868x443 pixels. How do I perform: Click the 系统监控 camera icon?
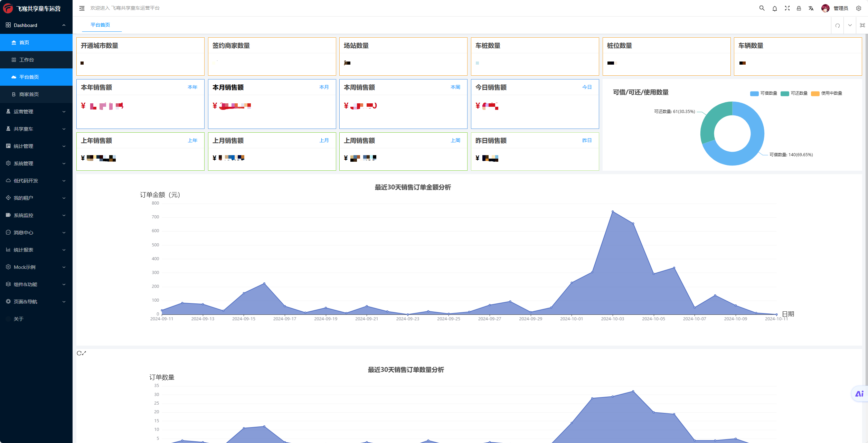(x=8, y=215)
